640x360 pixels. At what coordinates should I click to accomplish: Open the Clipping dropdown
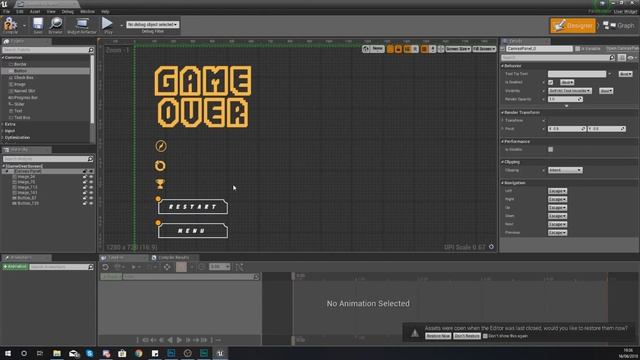click(x=565, y=170)
